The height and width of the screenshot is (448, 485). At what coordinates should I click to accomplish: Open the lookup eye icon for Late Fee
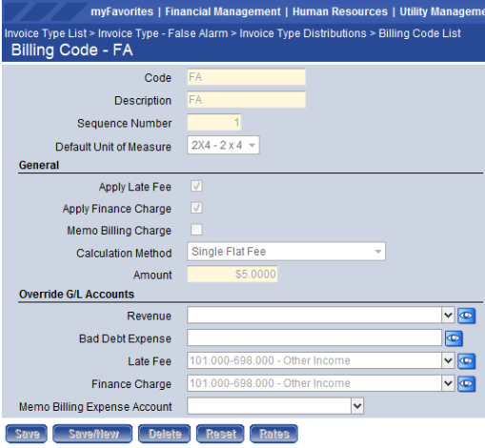tap(466, 361)
